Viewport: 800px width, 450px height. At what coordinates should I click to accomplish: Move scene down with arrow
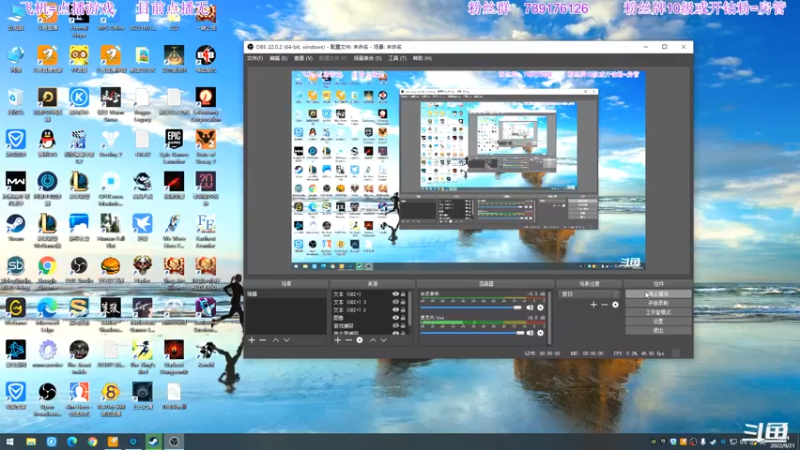(287, 340)
